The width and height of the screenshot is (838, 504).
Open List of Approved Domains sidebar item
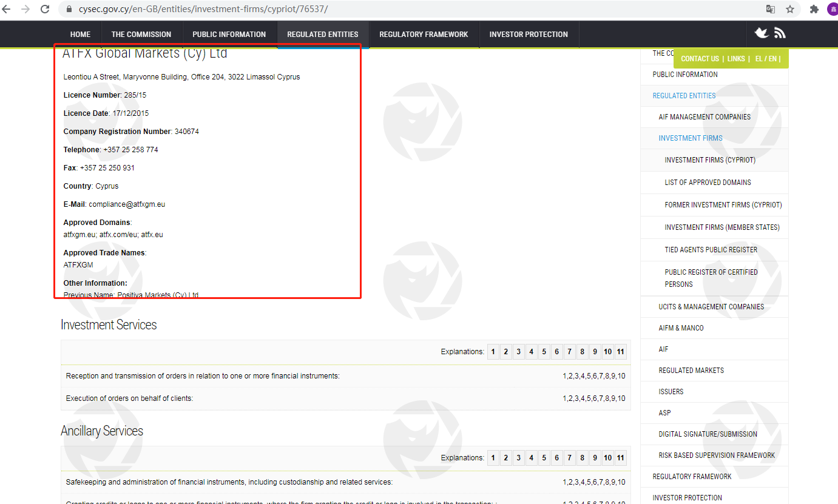click(708, 183)
